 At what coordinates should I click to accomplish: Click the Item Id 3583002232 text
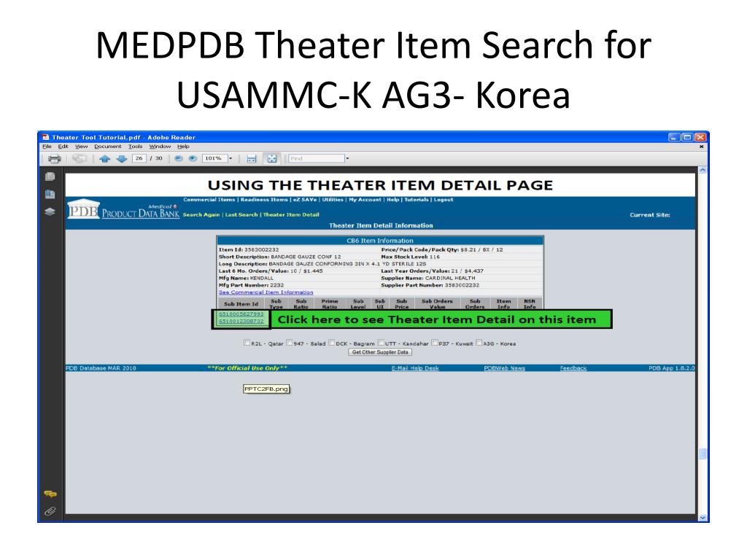click(249, 249)
